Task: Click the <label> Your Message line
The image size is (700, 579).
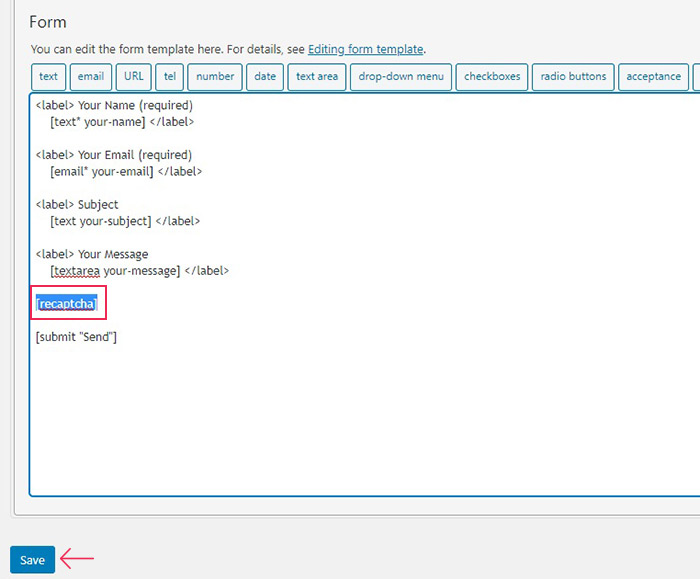Action: point(92,254)
